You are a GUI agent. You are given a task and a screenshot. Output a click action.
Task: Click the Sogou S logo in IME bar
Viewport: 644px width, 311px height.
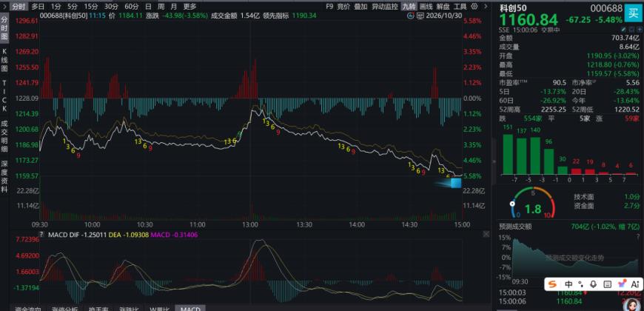click(x=554, y=284)
